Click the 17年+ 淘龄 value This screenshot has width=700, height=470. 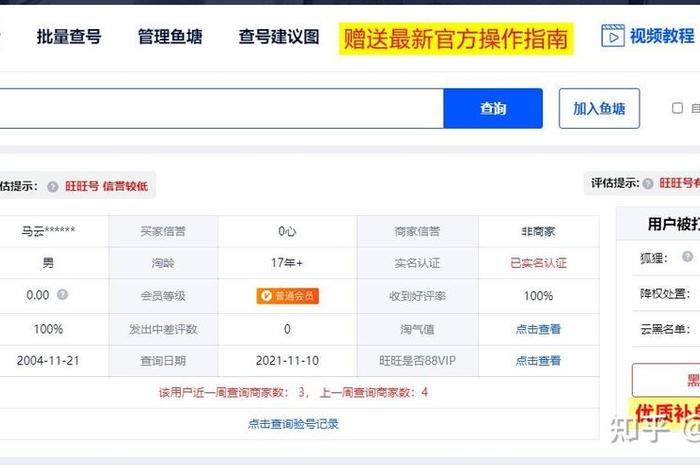[x=287, y=263]
